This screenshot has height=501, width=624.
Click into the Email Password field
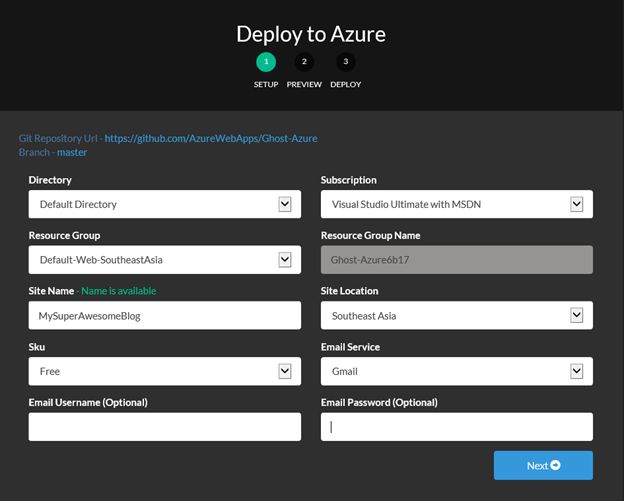(x=456, y=427)
